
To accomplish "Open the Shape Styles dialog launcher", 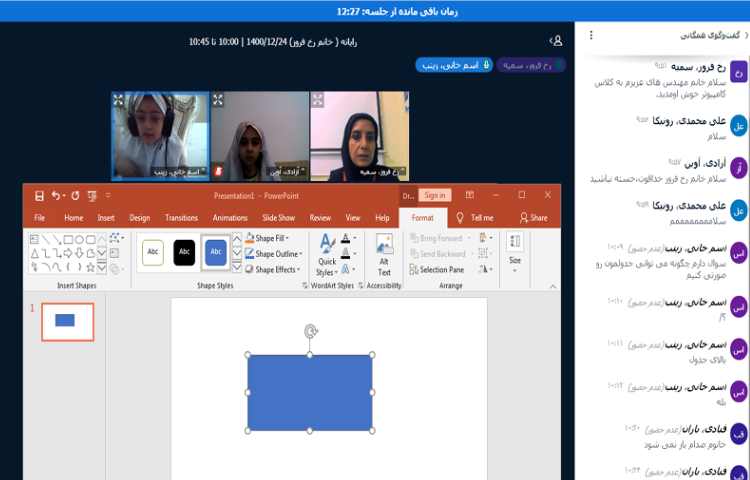I will pyautogui.click(x=305, y=285).
